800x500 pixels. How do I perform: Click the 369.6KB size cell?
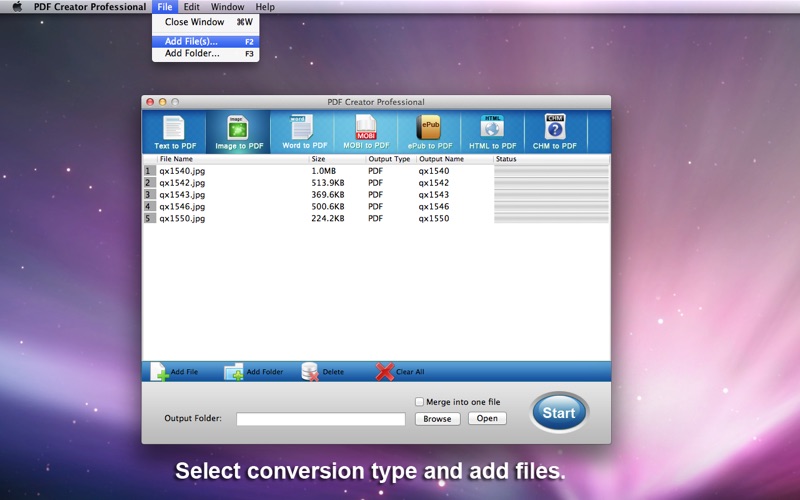click(328, 194)
